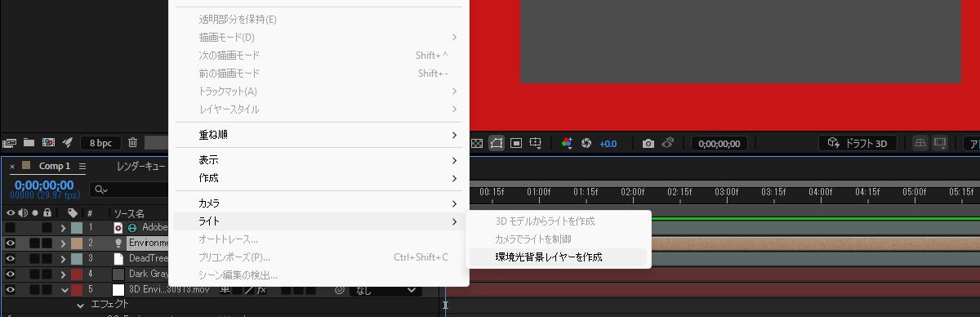Screen dimensions: 980x317
Task: Hide layer 5 3D Envi mov with eye toggle
Action: tap(10, 289)
